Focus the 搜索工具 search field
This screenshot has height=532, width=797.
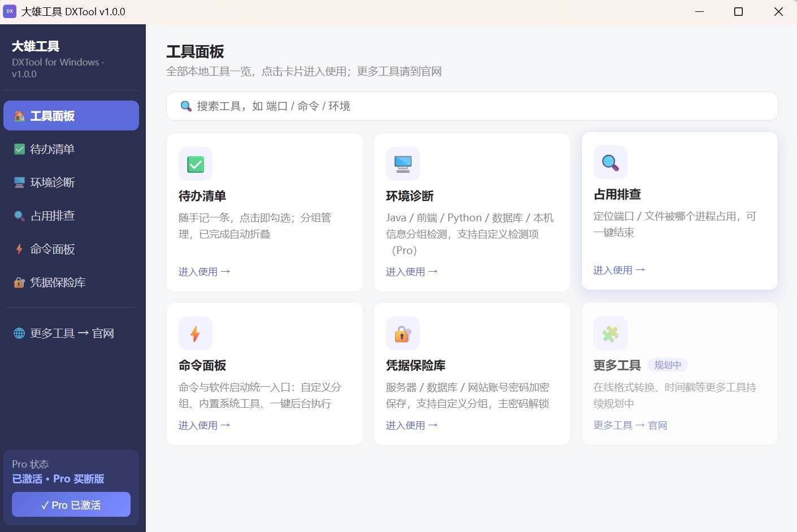[x=472, y=106]
